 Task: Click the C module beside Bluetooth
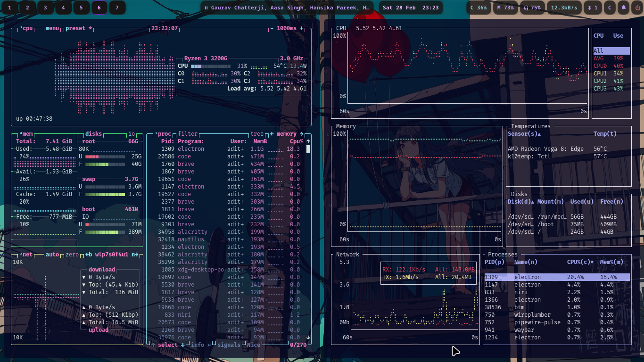(610, 8)
